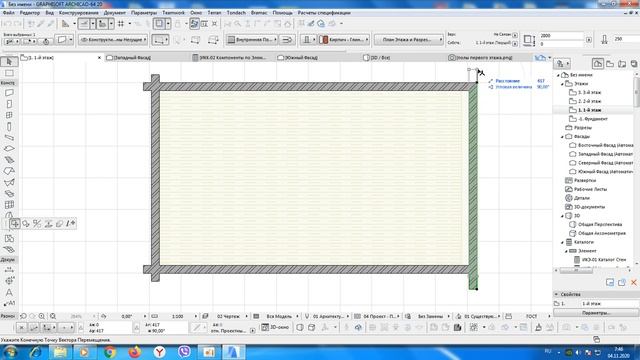Select the Window tool in toolbox

click(x=9, y=116)
